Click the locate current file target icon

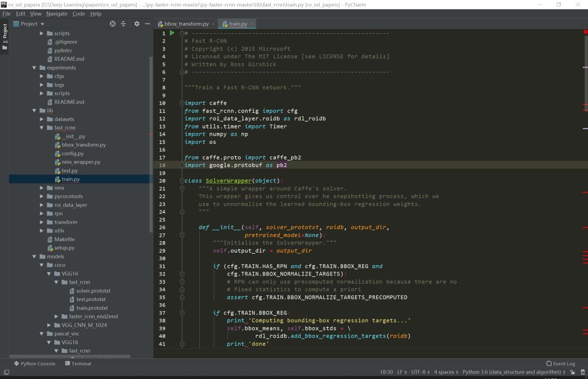coord(113,24)
